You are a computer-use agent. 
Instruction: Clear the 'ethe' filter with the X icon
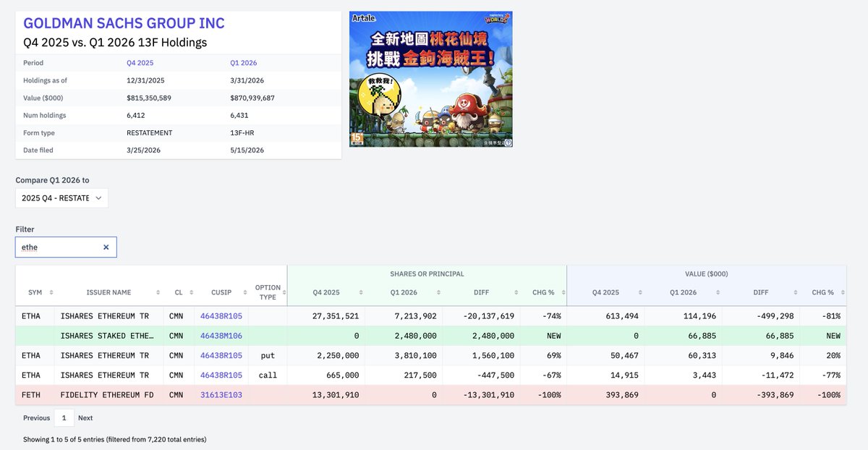[x=106, y=247]
